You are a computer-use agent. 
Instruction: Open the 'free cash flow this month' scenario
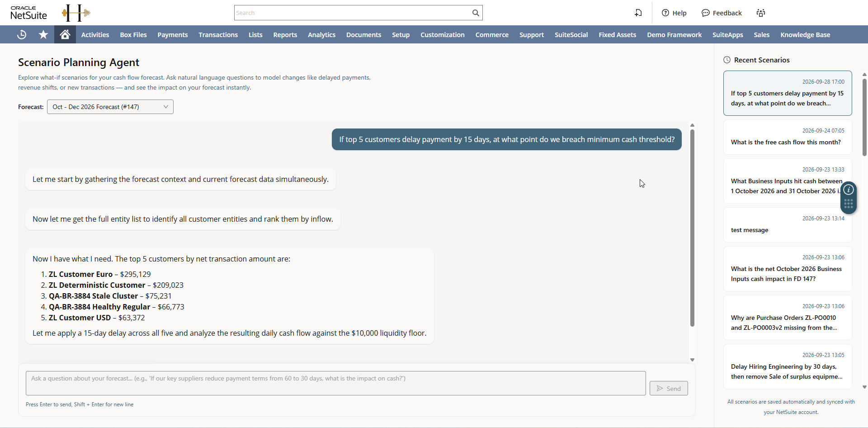[788, 137]
